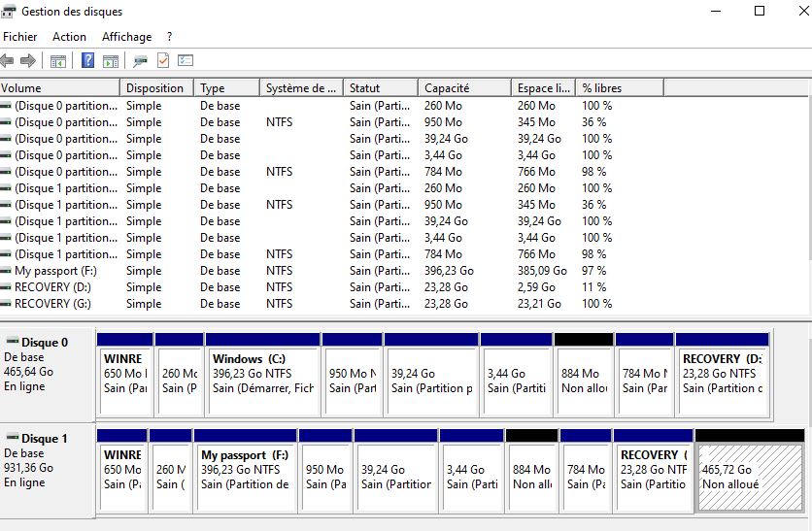Viewport: 812px width, 531px height.
Task: Sort by the % libres column header
Action: (x=620, y=88)
